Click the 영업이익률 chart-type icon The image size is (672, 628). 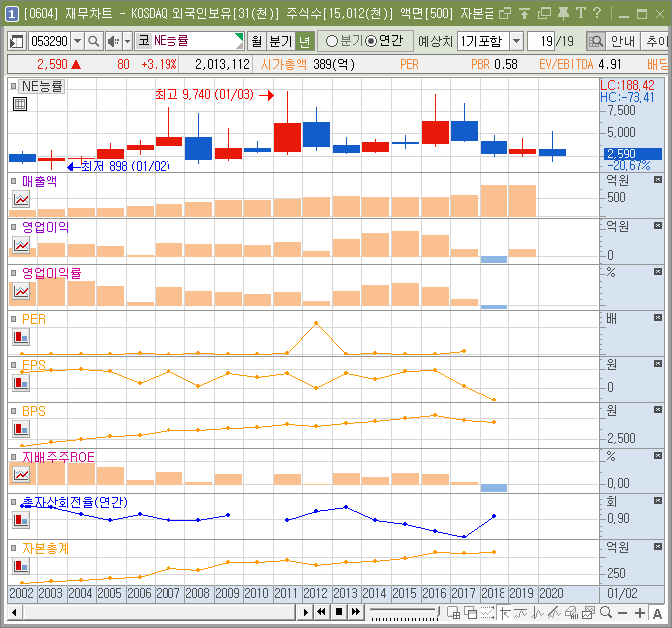[x=21, y=291]
